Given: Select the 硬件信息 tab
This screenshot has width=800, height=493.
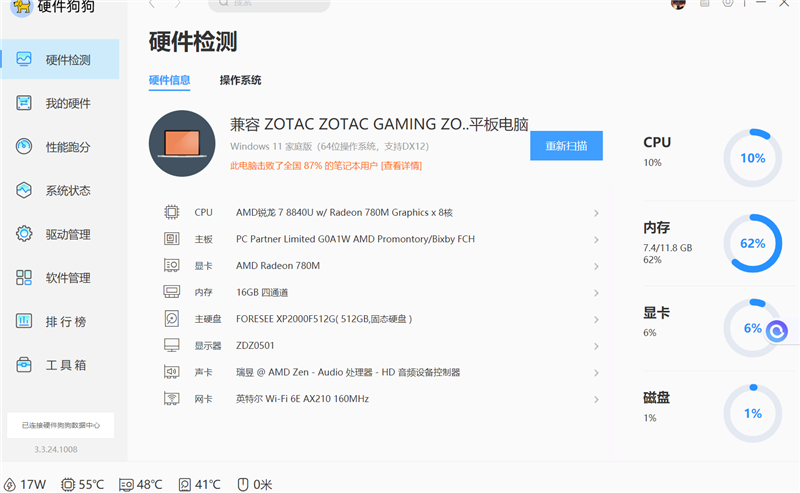Looking at the screenshot, I should click(169, 80).
